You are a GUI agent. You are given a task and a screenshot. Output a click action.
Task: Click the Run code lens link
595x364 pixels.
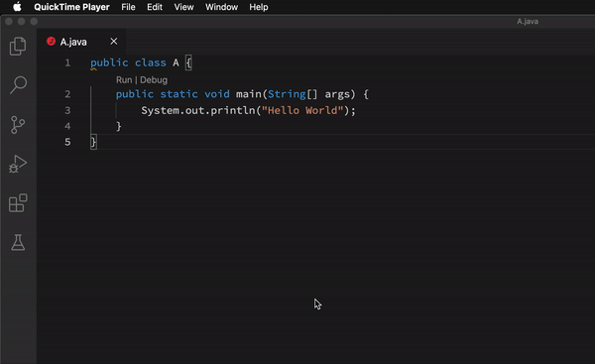(124, 79)
